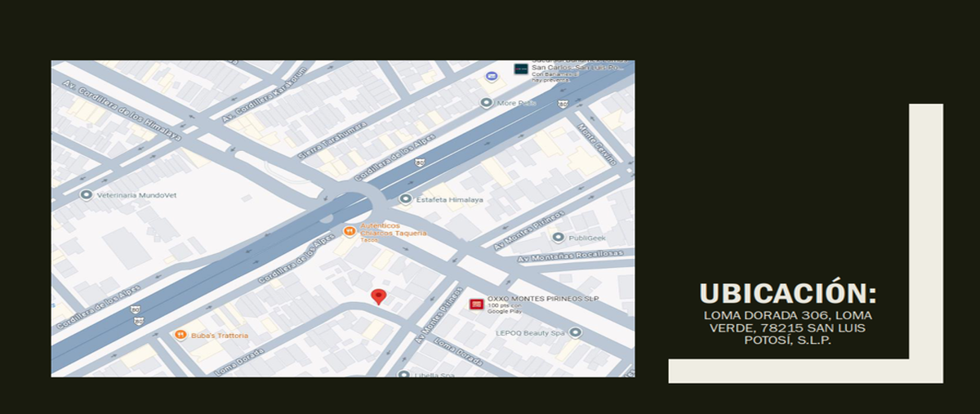The image size is (980, 414).
Task: Click the More Polis map pin
Action: (486, 103)
